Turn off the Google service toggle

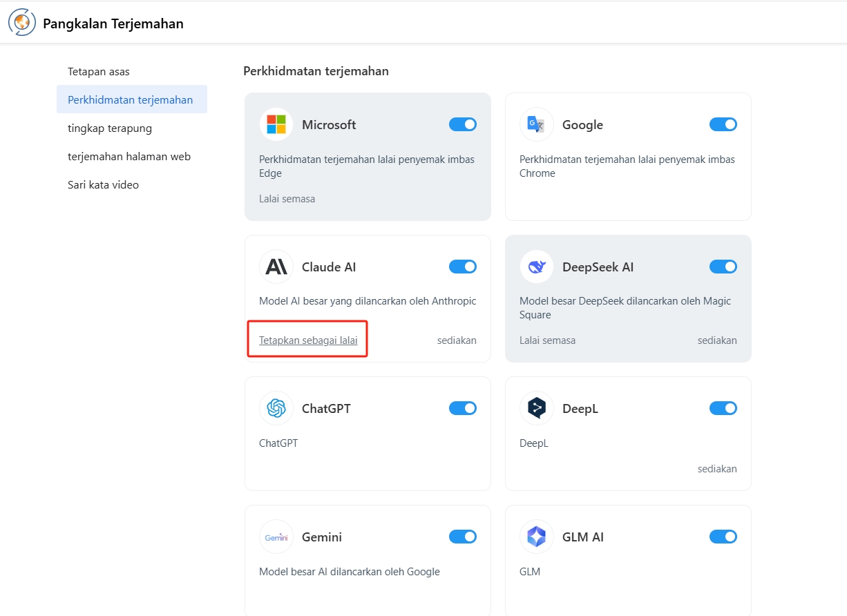[x=723, y=124]
